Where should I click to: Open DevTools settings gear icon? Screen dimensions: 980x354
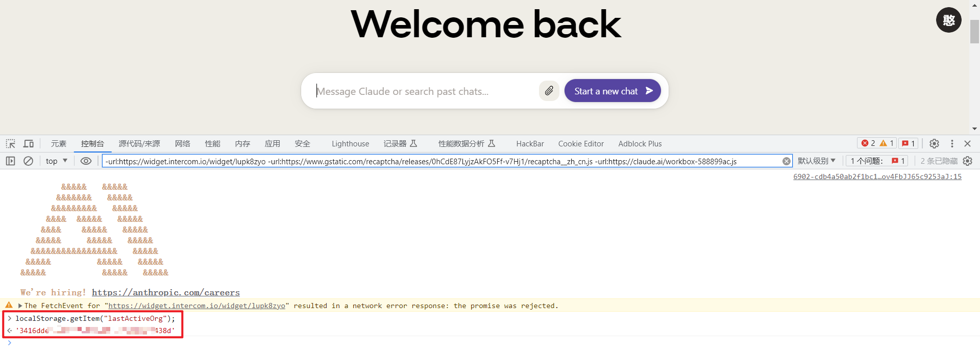934,144
